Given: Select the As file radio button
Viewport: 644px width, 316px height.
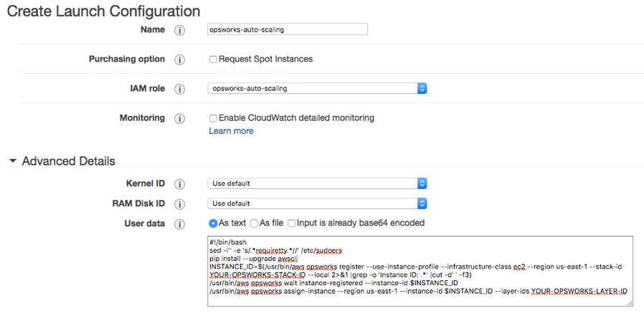Looking at the screenshot, I should 254,224.
